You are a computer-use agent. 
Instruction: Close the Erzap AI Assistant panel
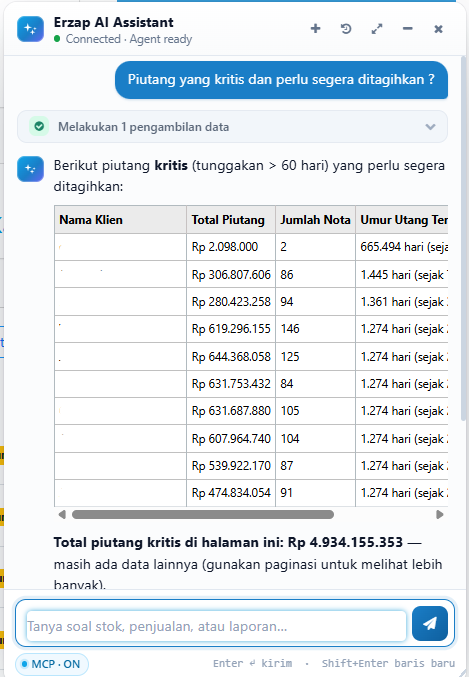[438, 29]
